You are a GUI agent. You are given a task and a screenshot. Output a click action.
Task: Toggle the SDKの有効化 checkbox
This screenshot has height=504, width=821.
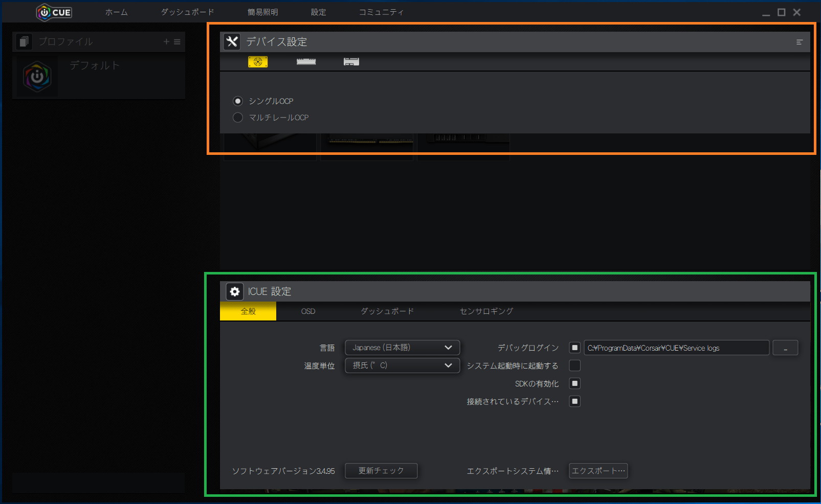(575, 383)
